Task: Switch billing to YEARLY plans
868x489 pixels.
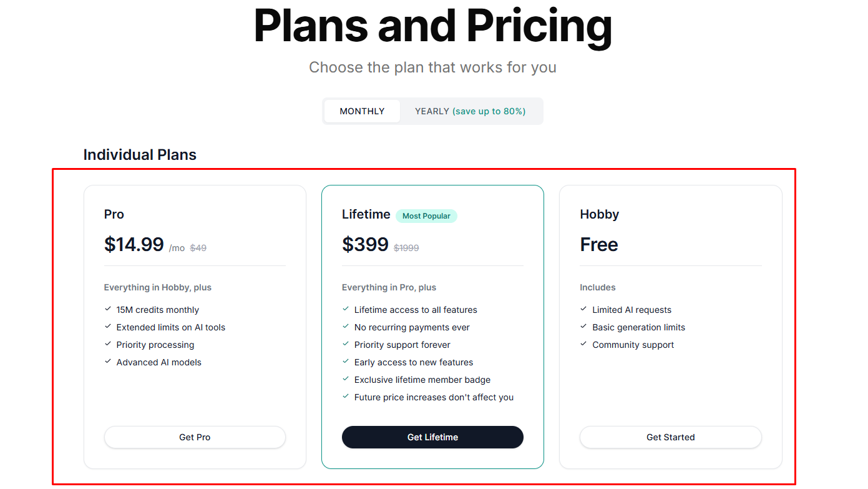Action: (470, 111)
